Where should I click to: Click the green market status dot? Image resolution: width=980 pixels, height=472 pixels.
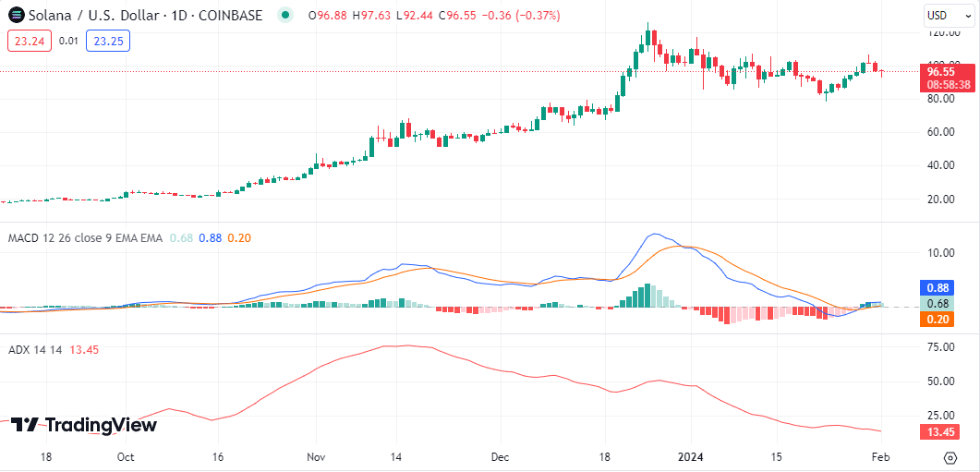pyautogui.click(x=286, y=16)
